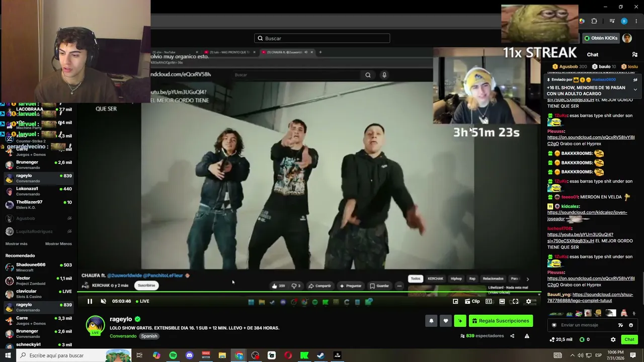Open Task View on the taskbar
644x362 pixels.
(139, 355)
